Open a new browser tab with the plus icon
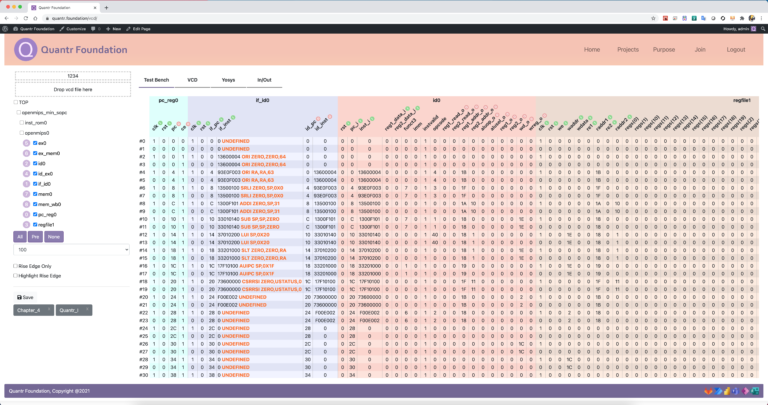The width and height of the screenshot is (768, 405). 106,7
